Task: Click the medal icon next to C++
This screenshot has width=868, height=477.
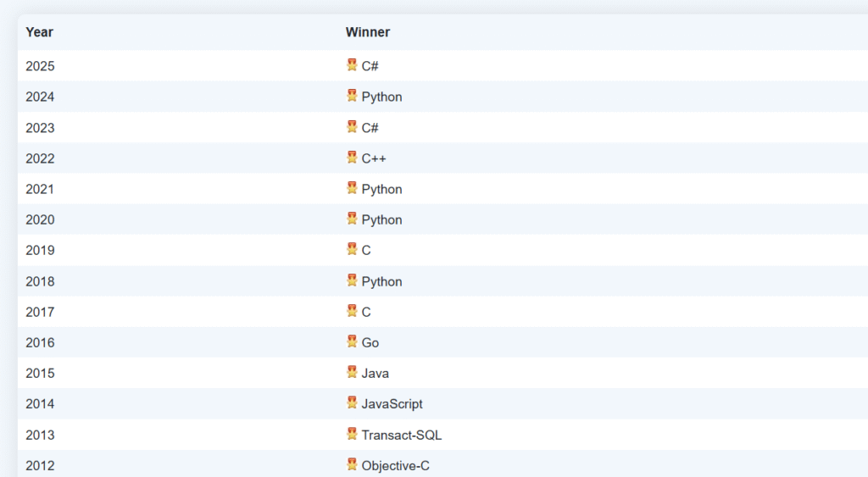Action: 352,158
